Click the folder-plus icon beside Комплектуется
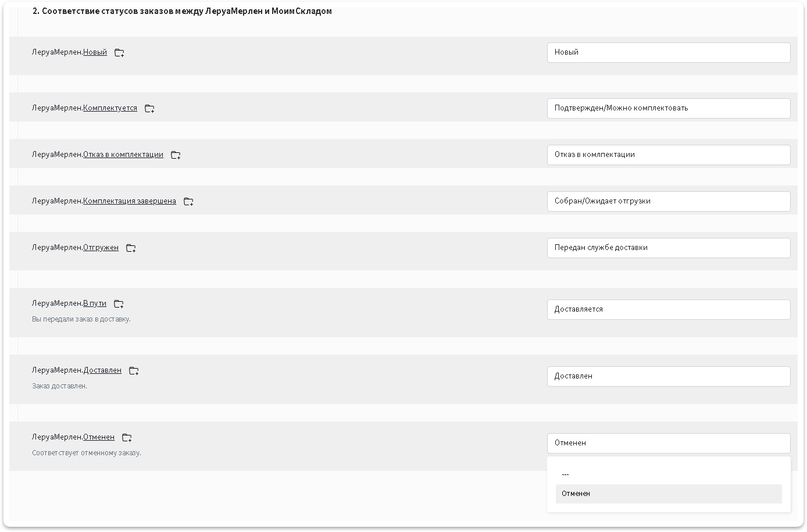The image size is (807, 532). 149,109
